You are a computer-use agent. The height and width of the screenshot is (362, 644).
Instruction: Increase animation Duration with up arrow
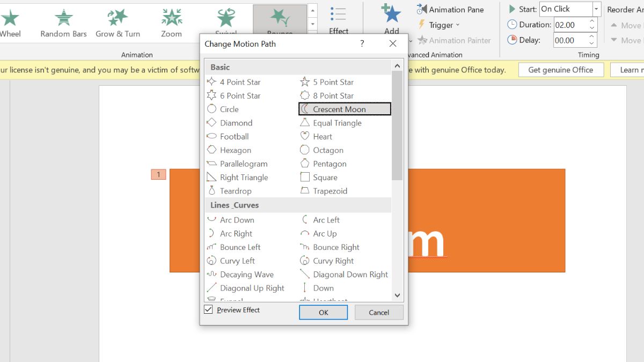pos(592,22)
